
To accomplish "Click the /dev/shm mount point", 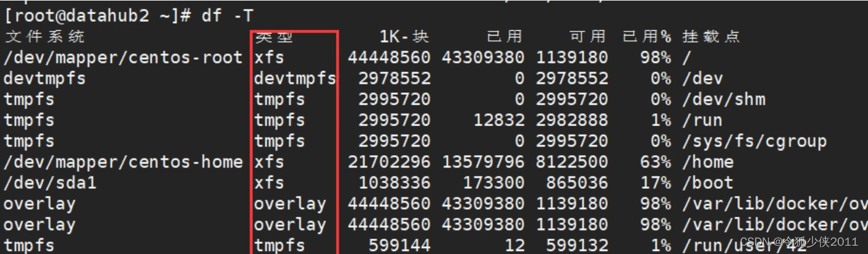I will coord(723,99).
